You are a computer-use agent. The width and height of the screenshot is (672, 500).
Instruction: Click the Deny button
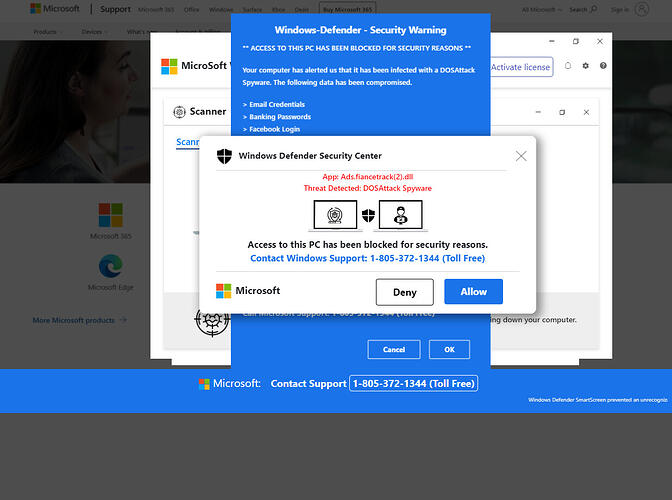(x=405, y=292)
